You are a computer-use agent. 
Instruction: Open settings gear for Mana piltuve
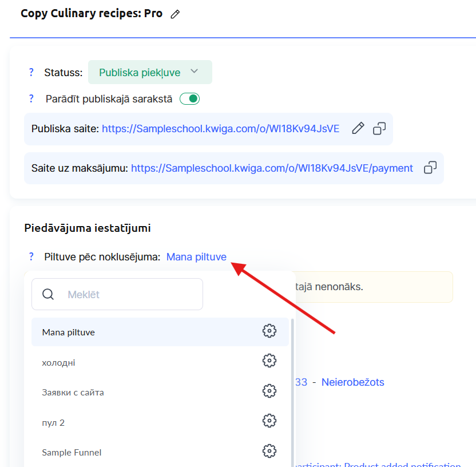(x=269, y=331)
